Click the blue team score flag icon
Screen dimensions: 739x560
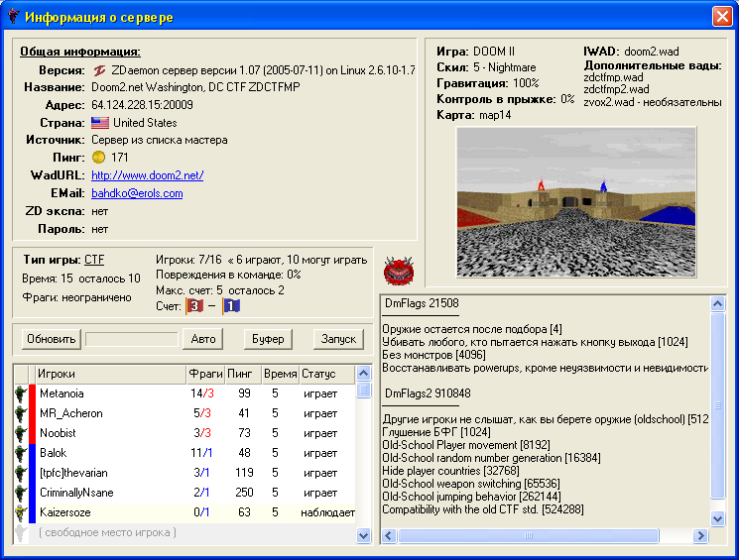[230, 305]
